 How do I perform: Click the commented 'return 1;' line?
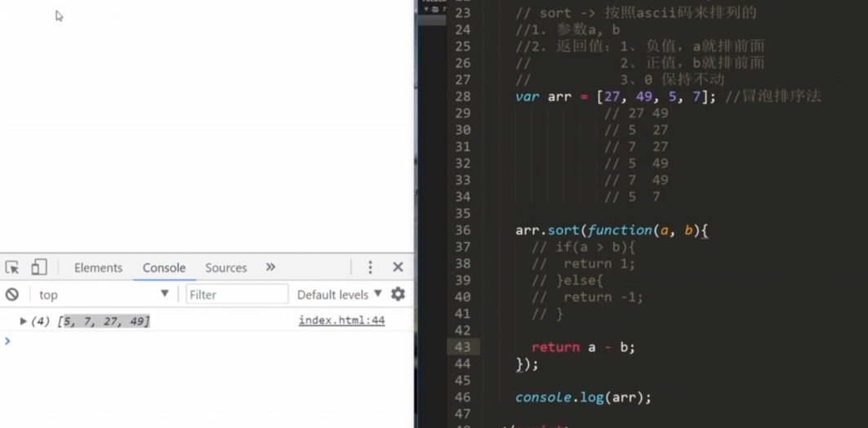coord(584,264)
